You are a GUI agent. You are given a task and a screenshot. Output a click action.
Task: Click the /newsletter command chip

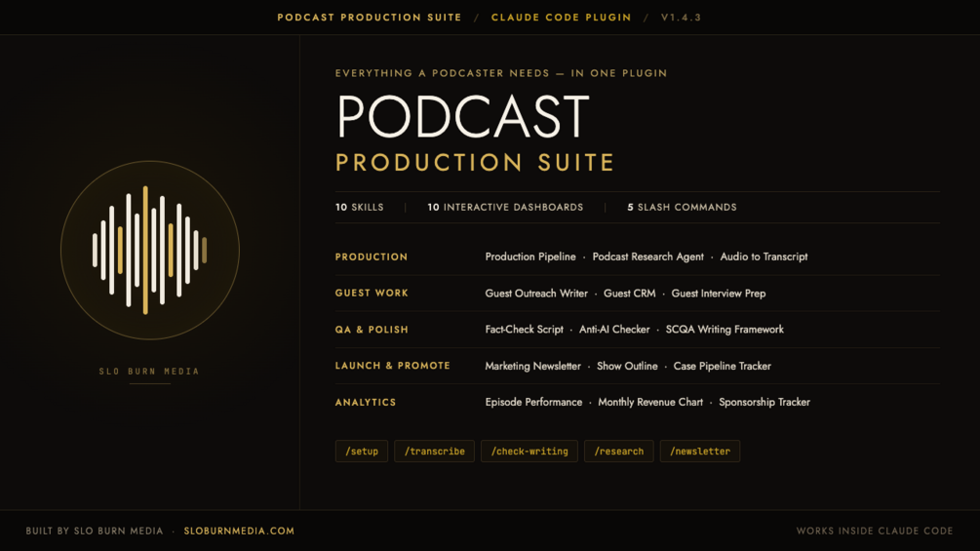[700, 452]
